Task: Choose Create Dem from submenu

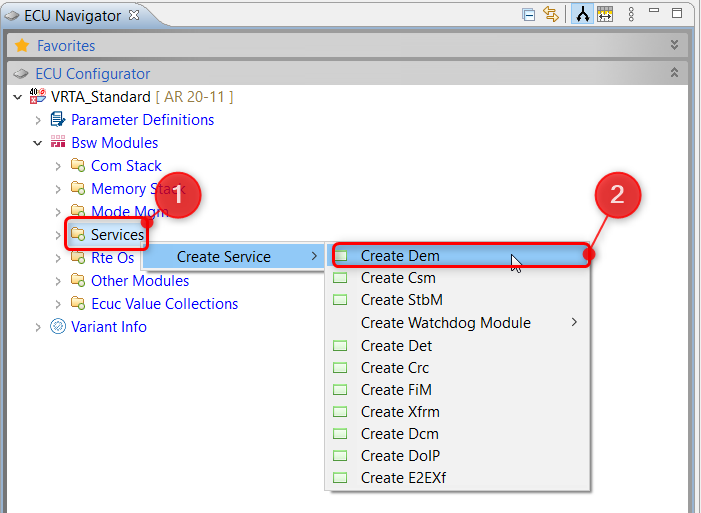Action: (x=458, y=255)
